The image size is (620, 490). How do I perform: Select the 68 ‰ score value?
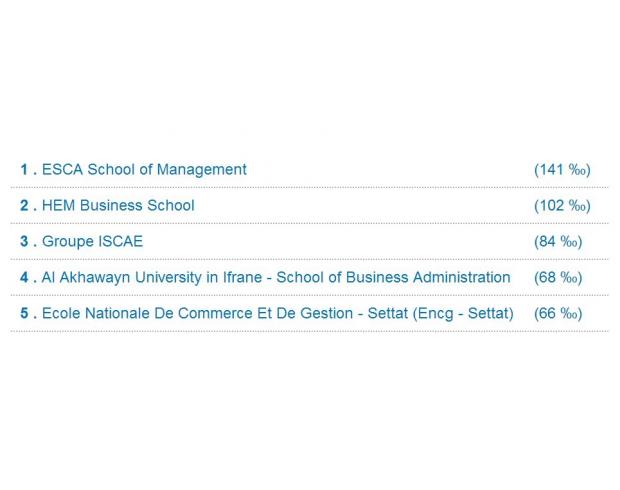point(558,278)
